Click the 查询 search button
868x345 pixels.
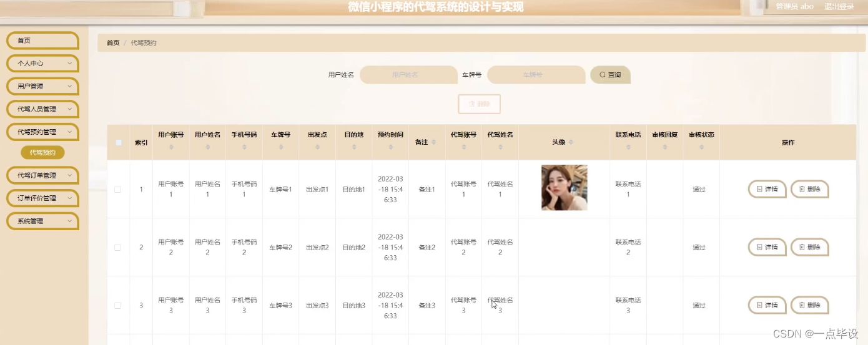pos(610,74)
